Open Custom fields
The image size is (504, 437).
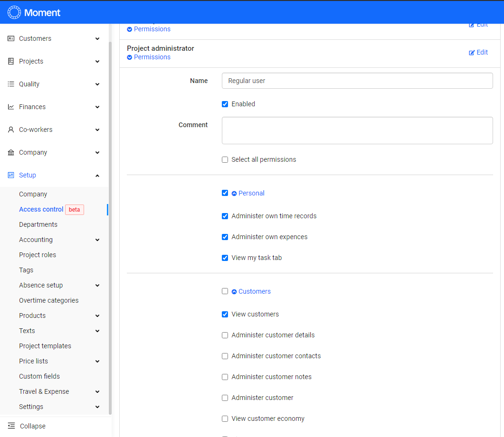[x=39, y=376]
